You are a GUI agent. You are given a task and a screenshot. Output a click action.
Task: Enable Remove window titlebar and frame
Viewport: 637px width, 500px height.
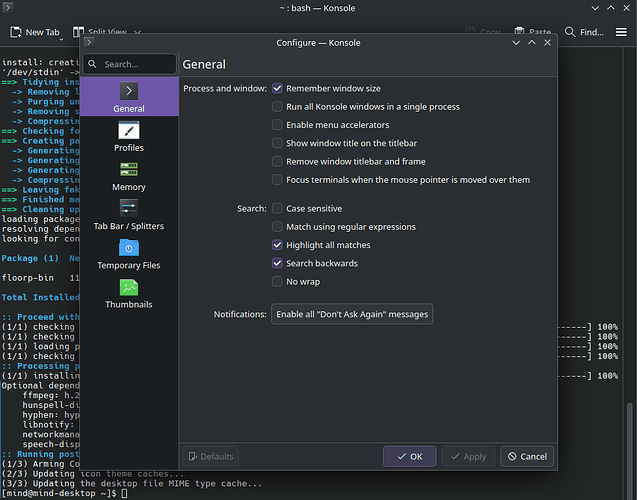(x=277, y=161)
